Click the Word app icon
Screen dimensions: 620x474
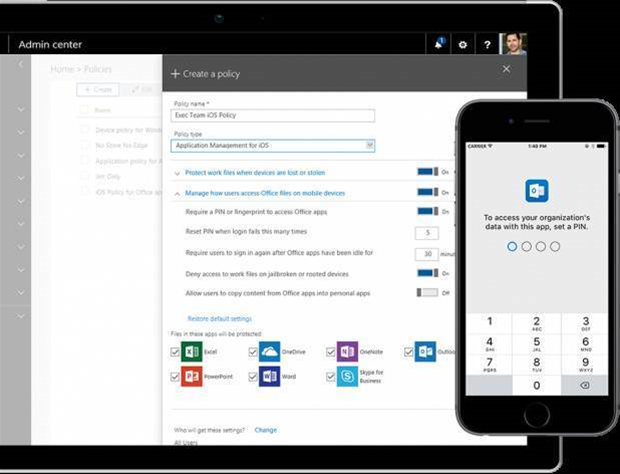coord(270,376)
